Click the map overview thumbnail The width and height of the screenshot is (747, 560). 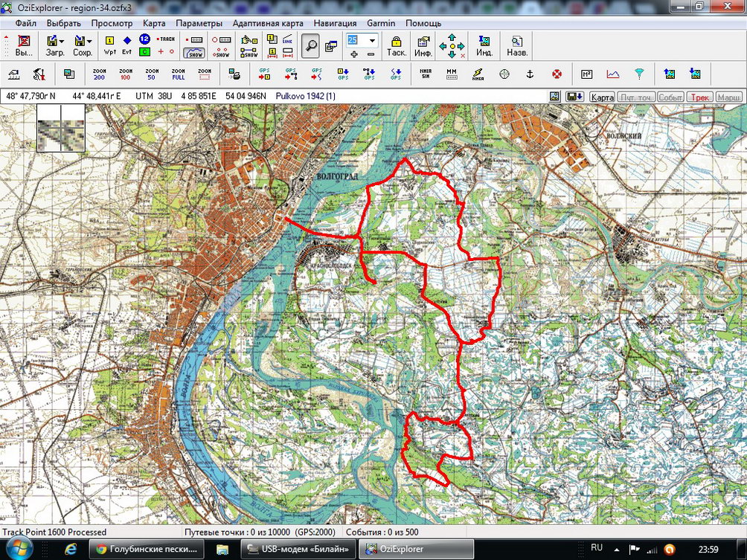point(61,129)
